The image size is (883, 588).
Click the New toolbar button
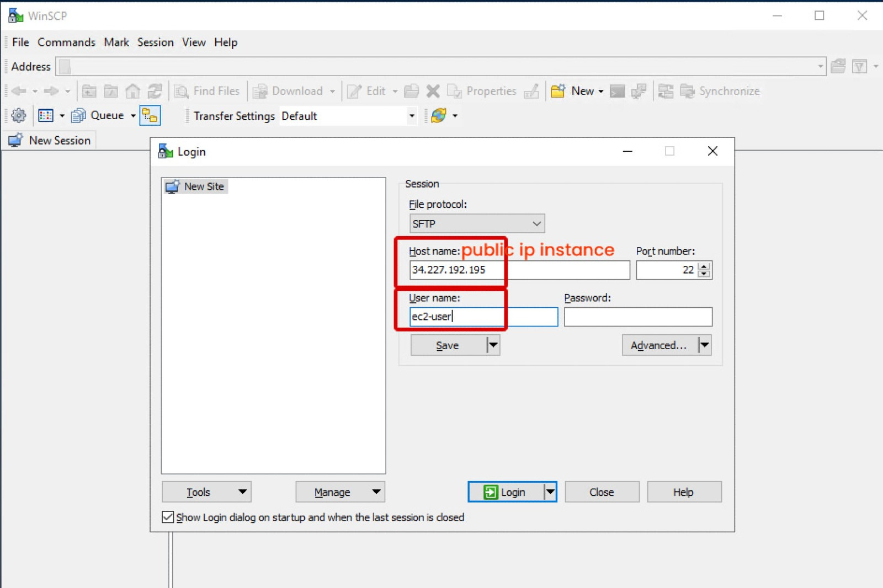[x=573, y=91]
